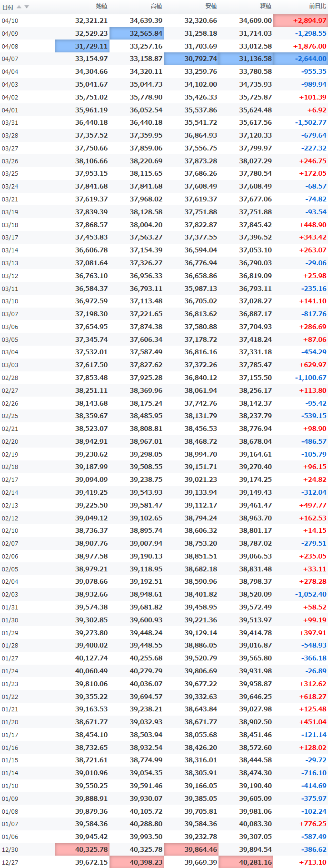Select the change value -1,052.40
The image size is (328, 868).
click(x=311, y=594)
